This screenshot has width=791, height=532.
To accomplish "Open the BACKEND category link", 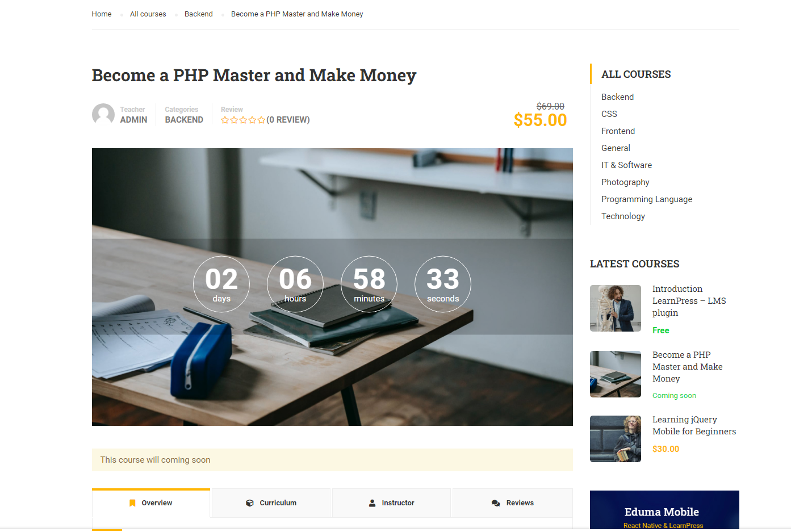I will click(184, 120).
